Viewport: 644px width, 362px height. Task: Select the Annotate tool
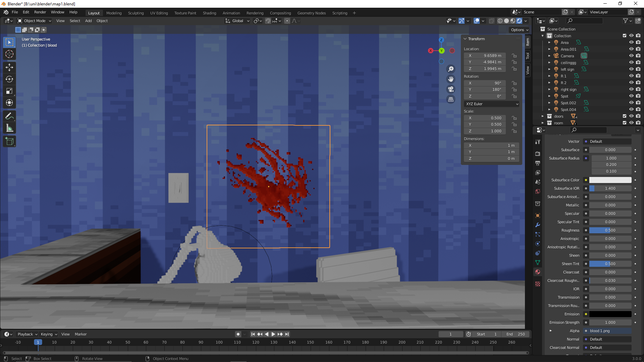click(x=9, y=116)
